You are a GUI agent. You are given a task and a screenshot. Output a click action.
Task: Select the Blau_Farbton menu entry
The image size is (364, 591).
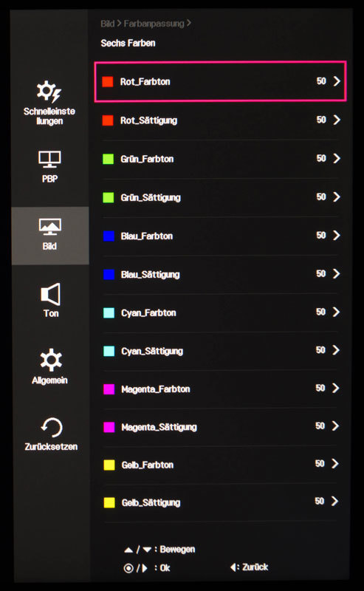coord(221,236)
